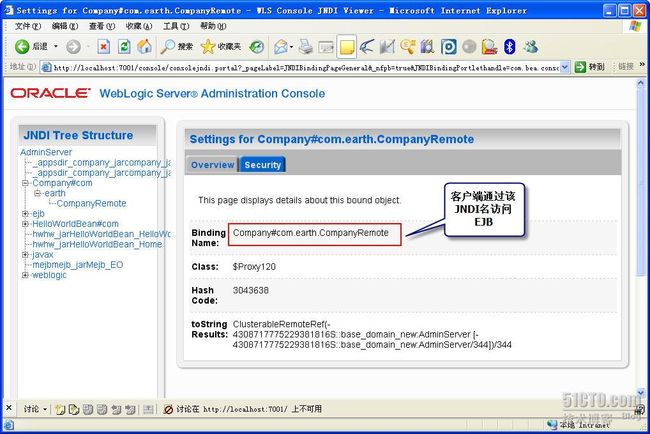
Task: Collapse the earth tree node
Action: point(38,193)
